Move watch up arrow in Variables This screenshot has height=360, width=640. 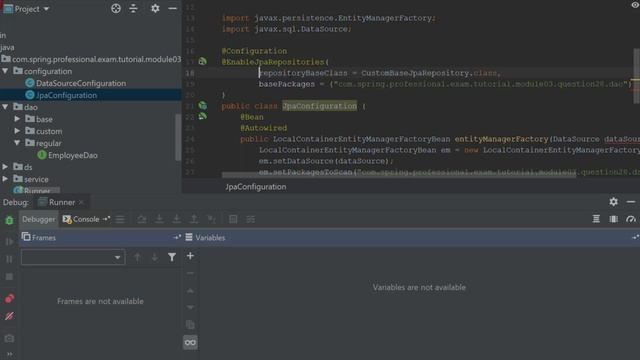pyautogui.click(x=190, y=291)
